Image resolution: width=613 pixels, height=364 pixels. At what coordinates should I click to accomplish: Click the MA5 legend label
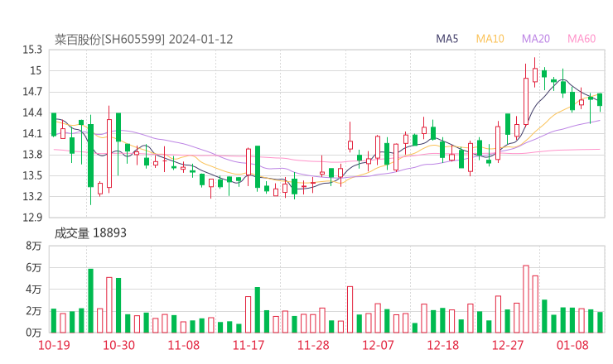point(446,39)
